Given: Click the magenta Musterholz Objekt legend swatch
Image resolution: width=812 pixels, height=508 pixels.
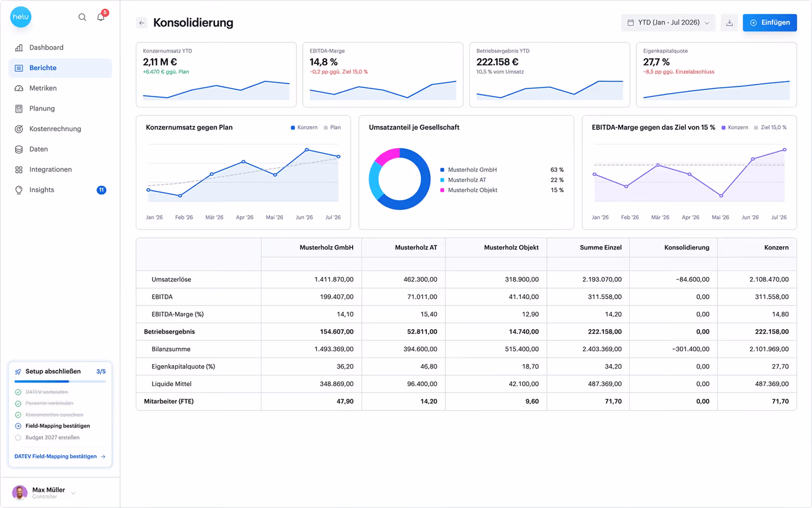Looking at the screenshot, I should click(x=443, y=190).
